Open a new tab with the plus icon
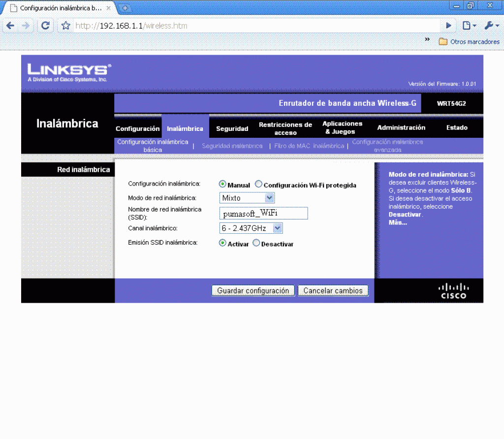The width and height of the screenshot is (504, 439). pos(126,8)
